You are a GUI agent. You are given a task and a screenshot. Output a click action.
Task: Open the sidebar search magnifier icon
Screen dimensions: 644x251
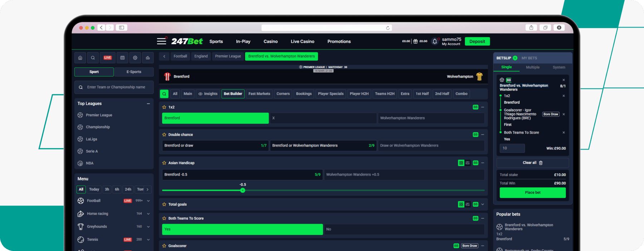93,58
